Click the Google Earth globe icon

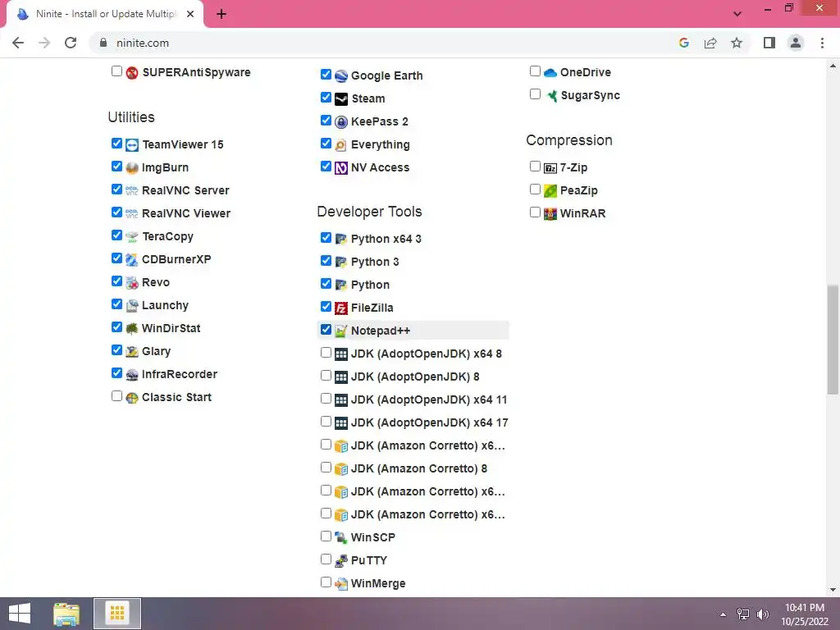[x=341, y=76]
